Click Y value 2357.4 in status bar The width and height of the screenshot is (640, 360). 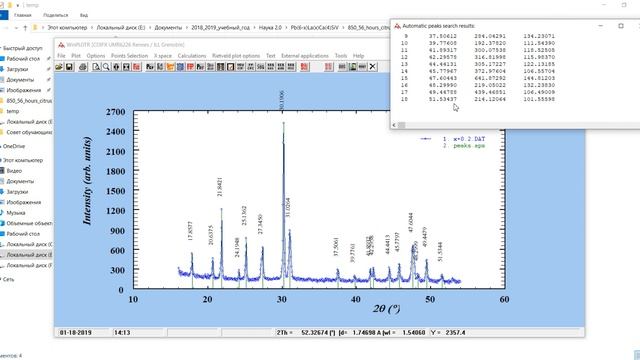455,333
